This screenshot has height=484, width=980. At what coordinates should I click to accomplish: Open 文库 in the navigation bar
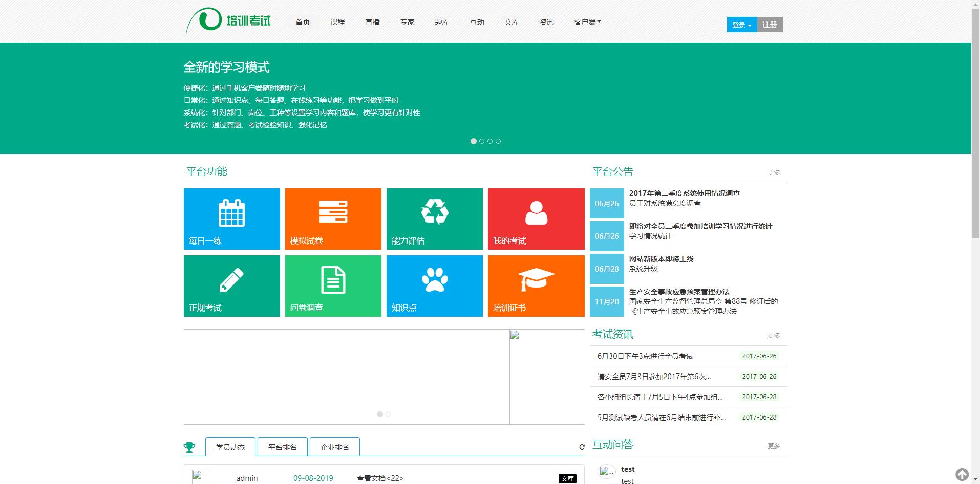tap(512, 22)
